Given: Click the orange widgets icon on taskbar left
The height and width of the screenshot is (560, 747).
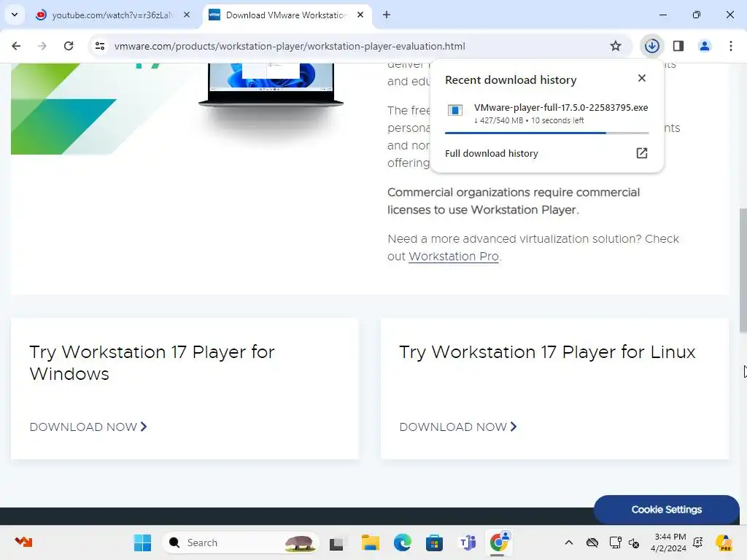Looking at the screenshot, I should pyautogui.click(x=23, y=542).
